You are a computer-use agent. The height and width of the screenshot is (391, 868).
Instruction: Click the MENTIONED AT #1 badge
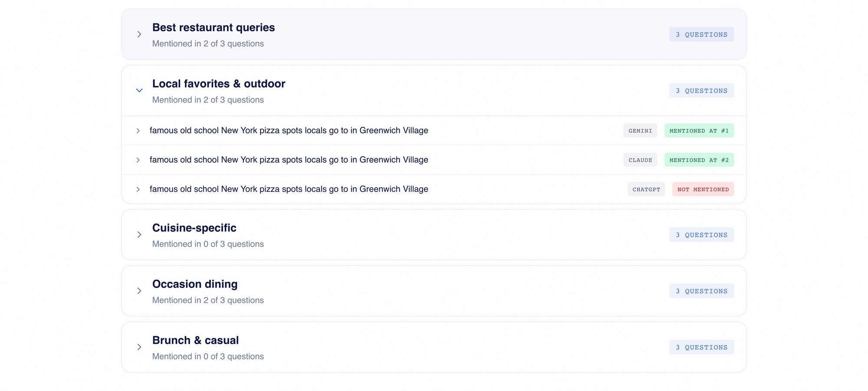(x=699, y=131)
